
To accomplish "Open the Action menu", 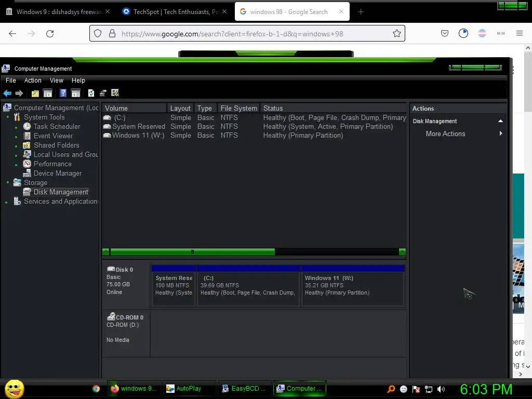I will tap(33, 81).
